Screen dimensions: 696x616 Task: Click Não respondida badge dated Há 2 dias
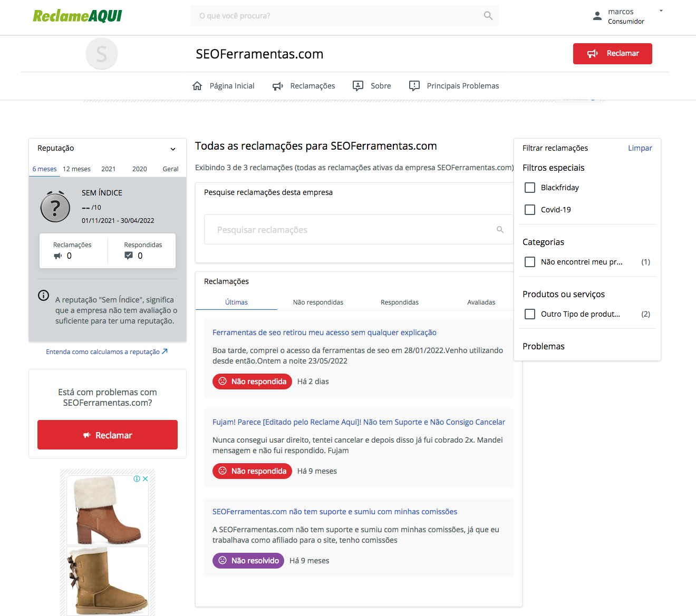[x=252, y=382]
